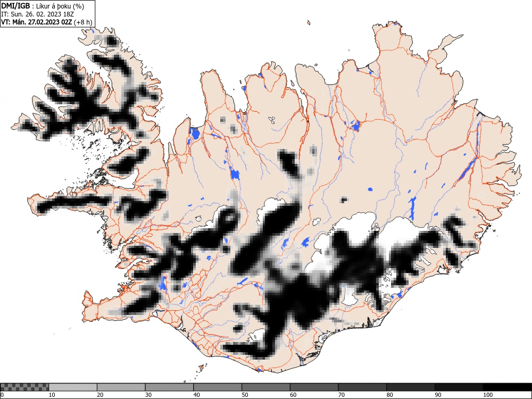Choose the 50–60 legend swatch
Viewport: 532px width, 399px height.
(265, 387)
